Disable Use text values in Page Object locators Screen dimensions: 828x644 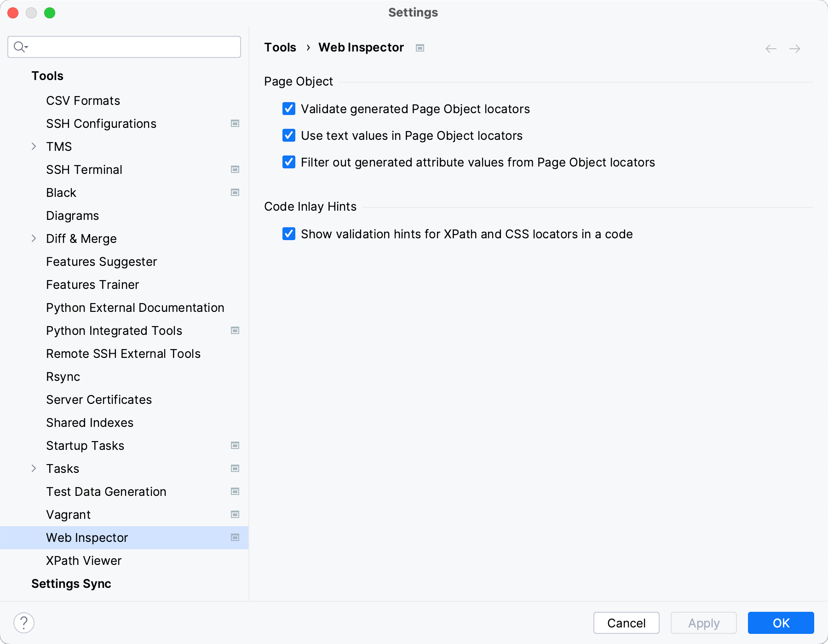point(288,135)
